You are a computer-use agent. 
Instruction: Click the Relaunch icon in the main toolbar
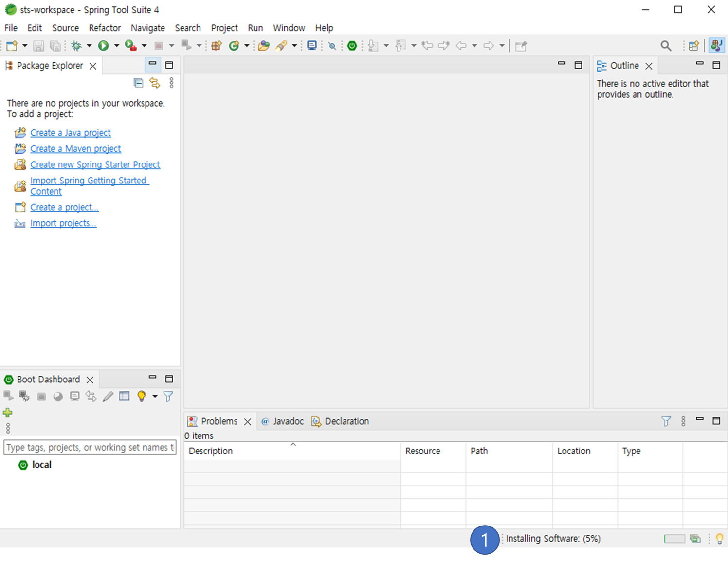click(x=186, y=45)
